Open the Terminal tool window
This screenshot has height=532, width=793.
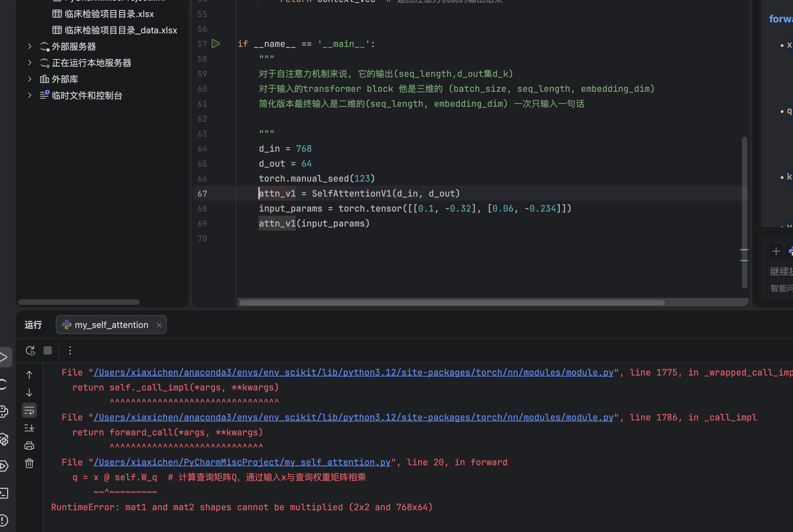pos(4,493)
